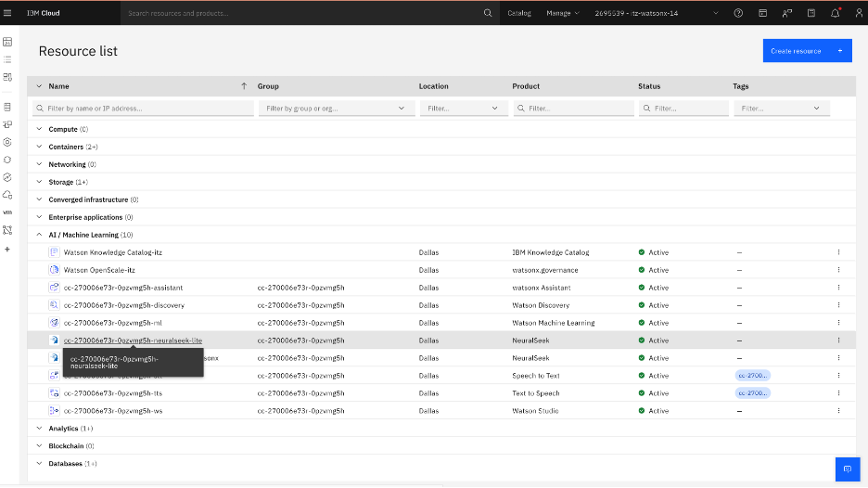Click the Create resource button
868x488 pixels.
click(x=807, y=51)
